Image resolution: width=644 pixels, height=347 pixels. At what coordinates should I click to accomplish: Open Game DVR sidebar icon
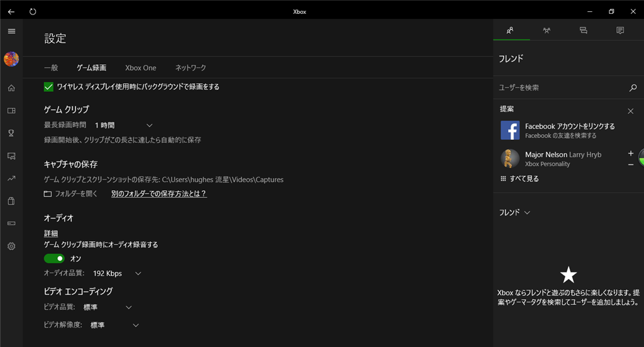(11, 156)
